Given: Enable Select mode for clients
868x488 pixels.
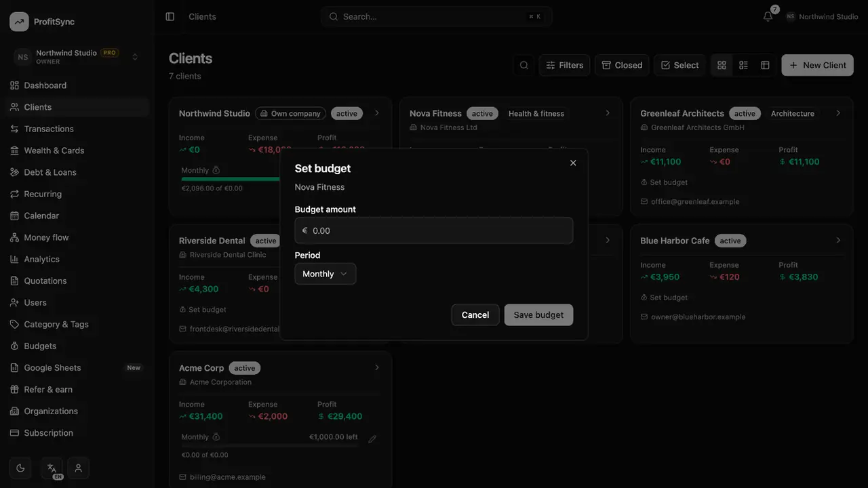Looking at the screenshot, I should pos(679,65).
